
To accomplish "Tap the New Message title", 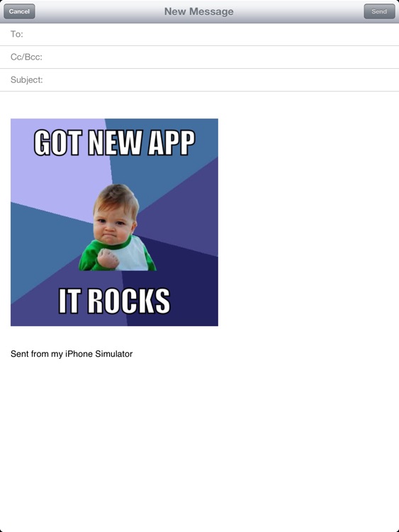I will point(199,11).
